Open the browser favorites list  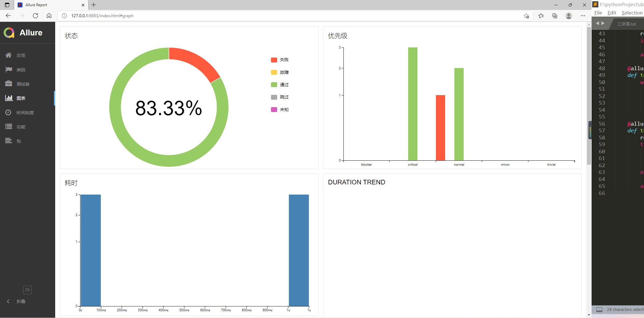(x=541, y=16)
